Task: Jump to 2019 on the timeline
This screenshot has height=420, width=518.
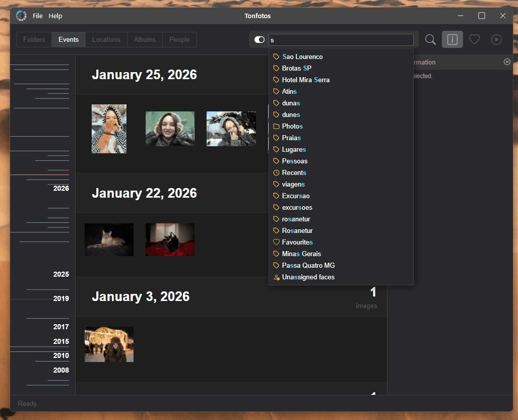Action: (61, 298)
